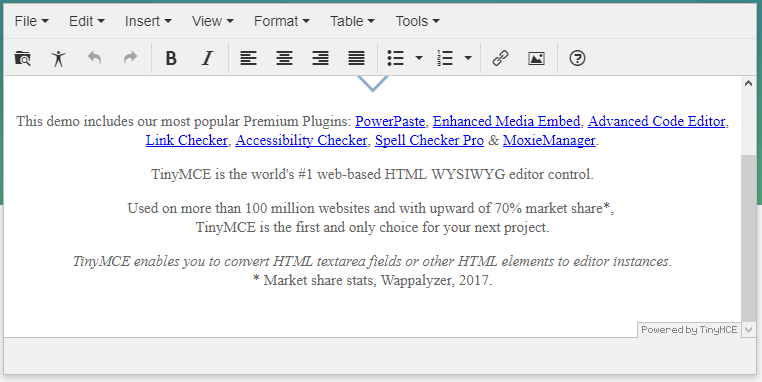This screenshot has height=382, width=762.
Task: Open the Table menu
Action: (x=352, y=21)
